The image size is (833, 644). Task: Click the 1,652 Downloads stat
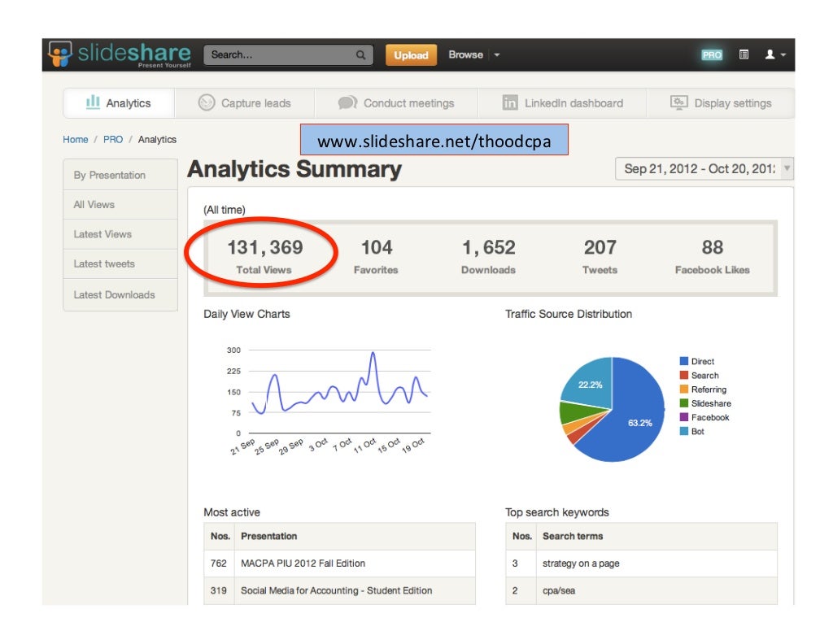coord(488,256)
